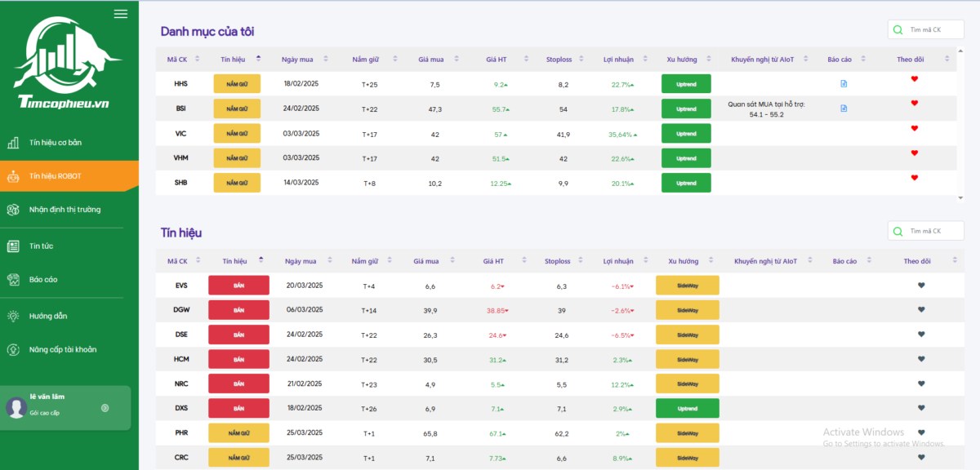Go to Nhận định thị trường page
Viewport: 980px width, 470px height.
pyautogui.click(x=65, y=210)
